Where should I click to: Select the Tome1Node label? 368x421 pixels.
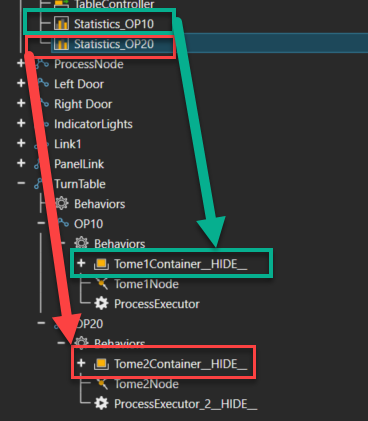coord(146,284)
